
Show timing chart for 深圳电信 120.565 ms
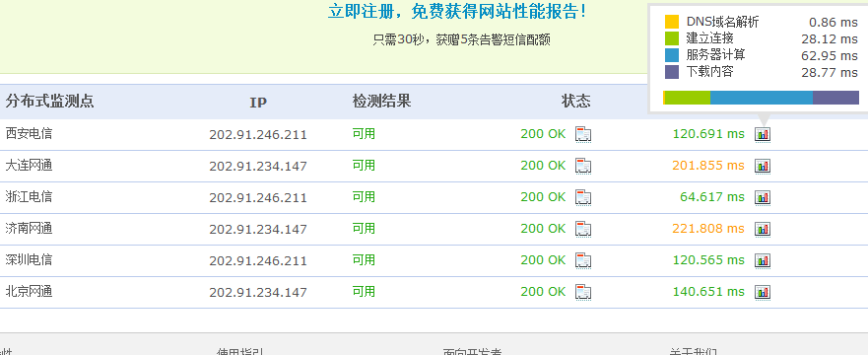click(763, 260)
